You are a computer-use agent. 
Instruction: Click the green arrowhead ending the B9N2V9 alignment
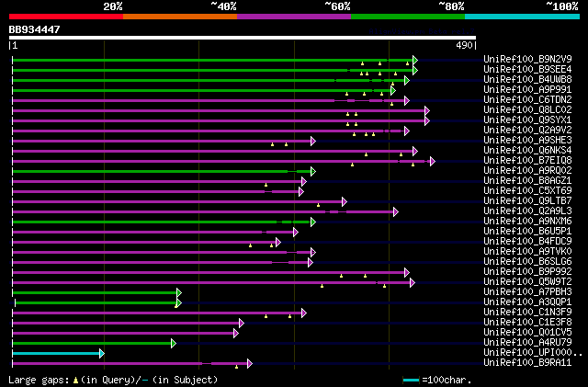414,60
